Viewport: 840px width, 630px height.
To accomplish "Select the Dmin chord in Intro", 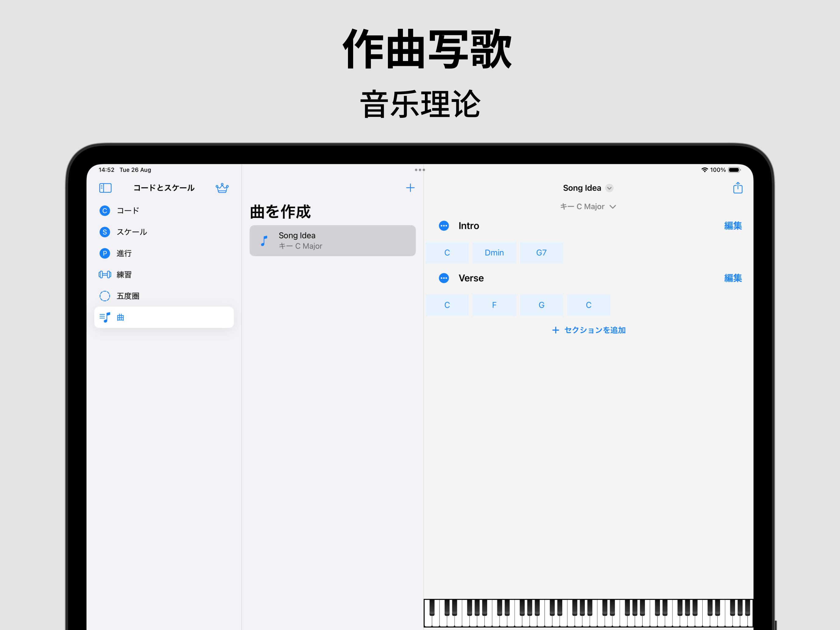I will (494, 253).
